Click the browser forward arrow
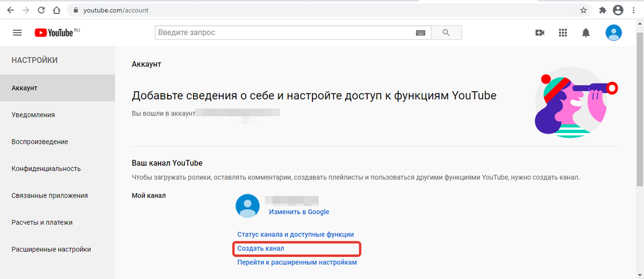Viewport: 644px width, 279px height. 26,10
